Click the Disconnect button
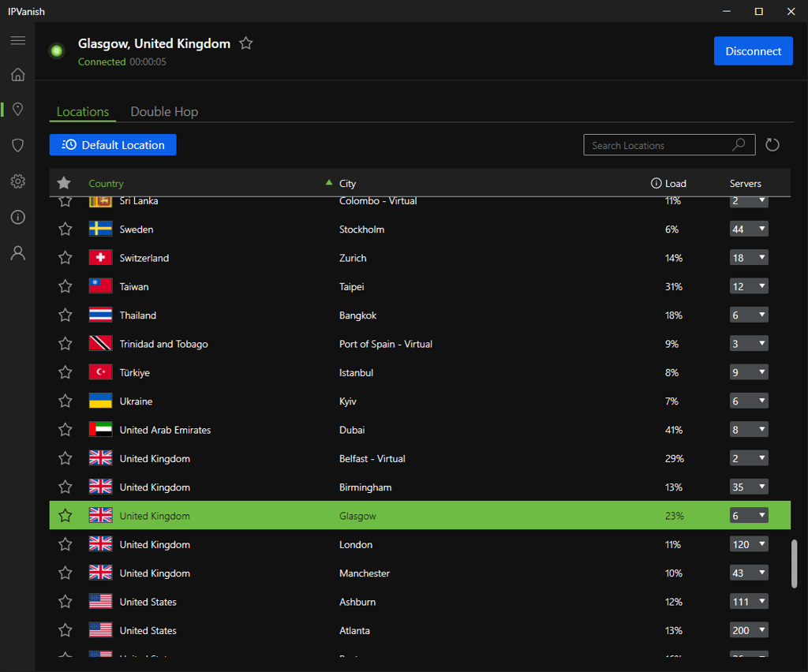 753,51
